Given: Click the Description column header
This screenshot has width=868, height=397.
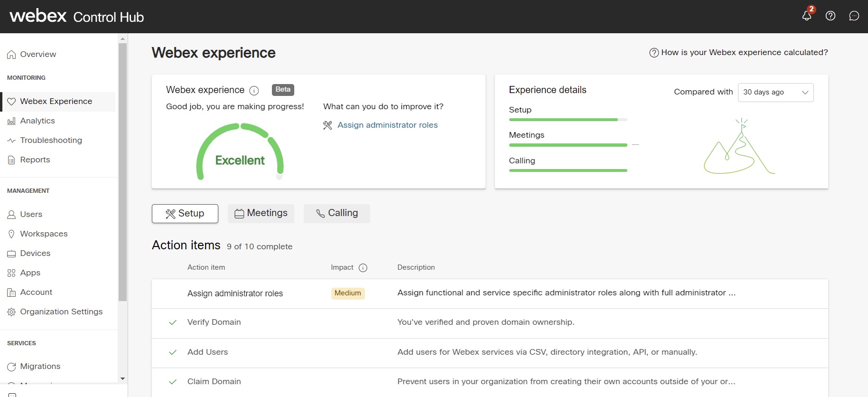Looking at the screenshot, I should (416, 267).
